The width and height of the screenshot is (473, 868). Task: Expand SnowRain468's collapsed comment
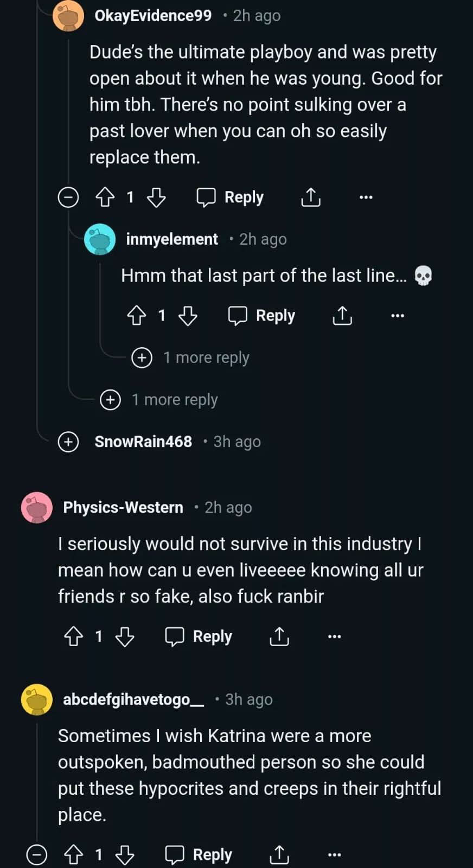(68, 442)
